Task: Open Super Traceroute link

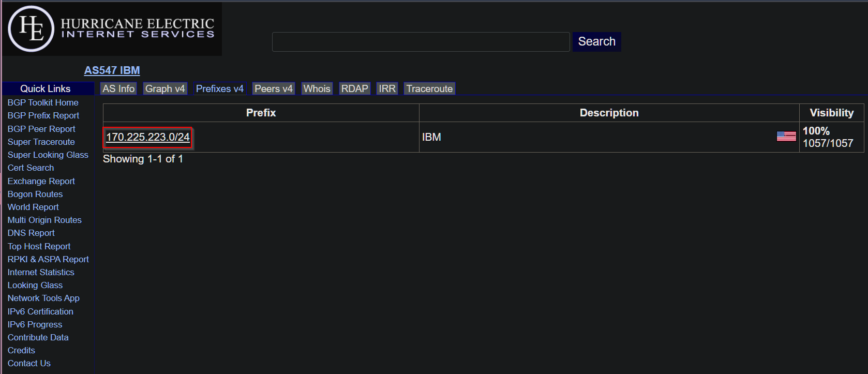Action: [x=41, y=142]
